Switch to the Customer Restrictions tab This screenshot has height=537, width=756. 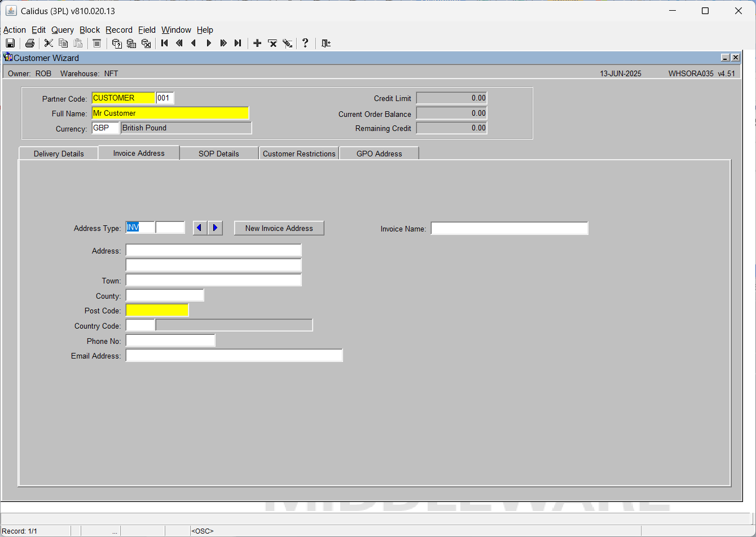(x=299, y=154)
